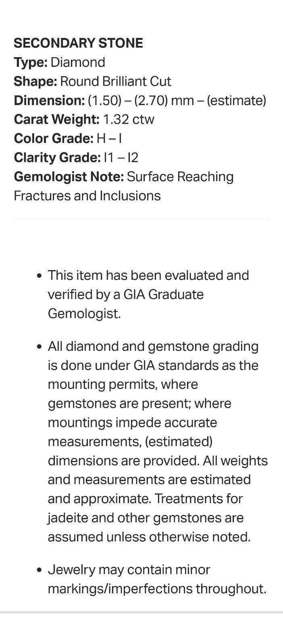Select the Gemologist Note label
283x644 pixels.
[x=69, y=177]
